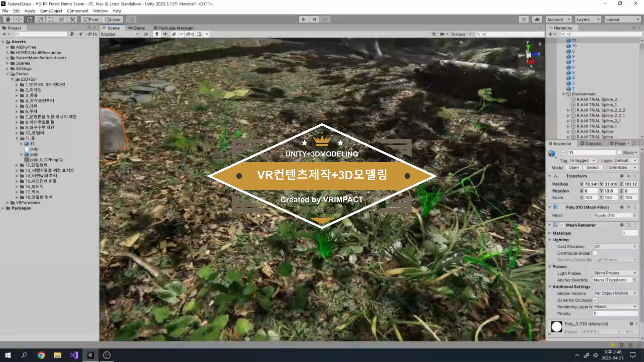
Task: Open Transform component preset icon
Action: coord(628,176)
